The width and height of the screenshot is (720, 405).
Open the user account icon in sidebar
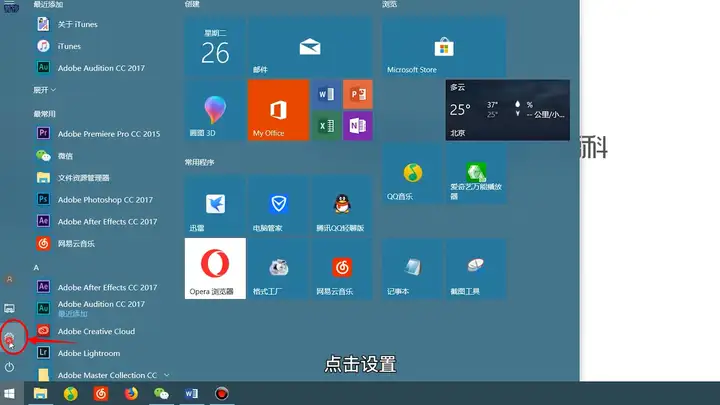pos(9,279)
